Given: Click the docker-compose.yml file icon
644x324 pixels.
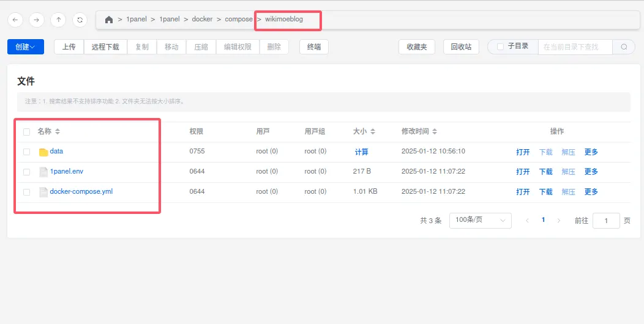Looking at the screenshot, I should (43, 192).
